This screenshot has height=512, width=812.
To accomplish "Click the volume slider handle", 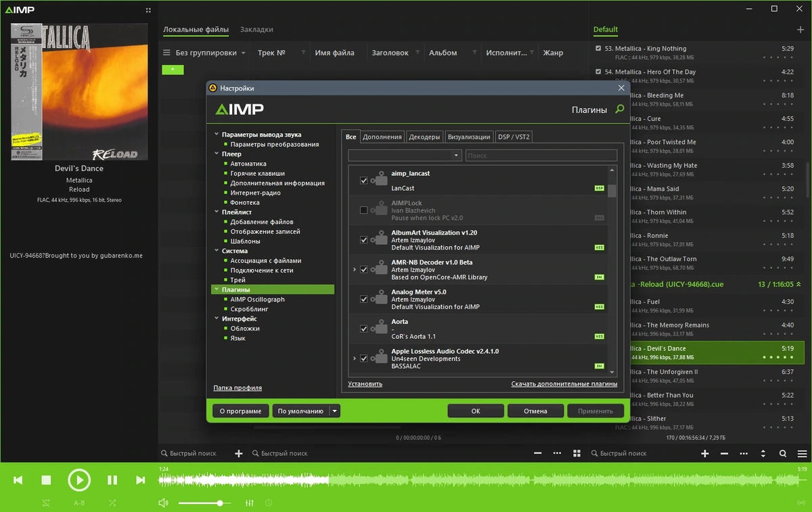I will (x=220, y=503).
